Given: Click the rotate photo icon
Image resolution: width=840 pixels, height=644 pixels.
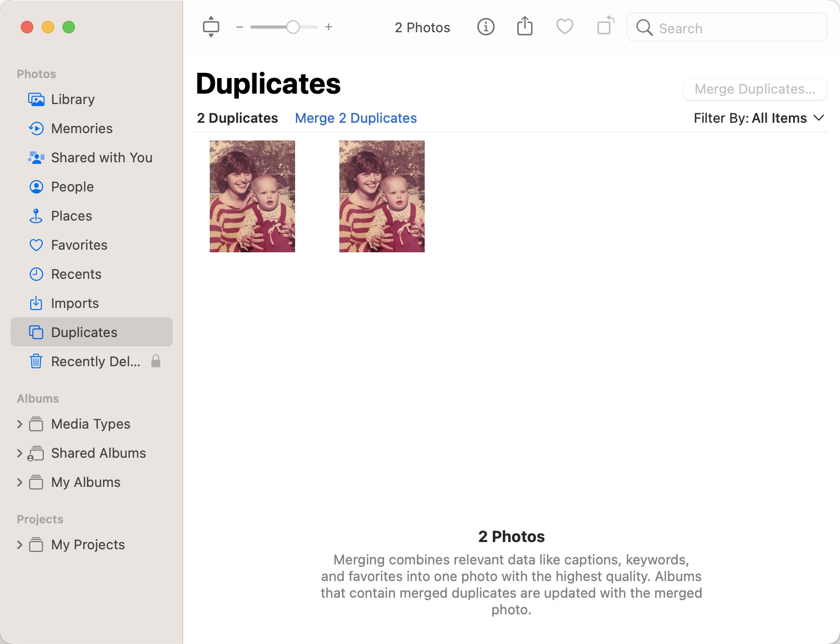Looking at the screenshot, I should tap(604, 27).
